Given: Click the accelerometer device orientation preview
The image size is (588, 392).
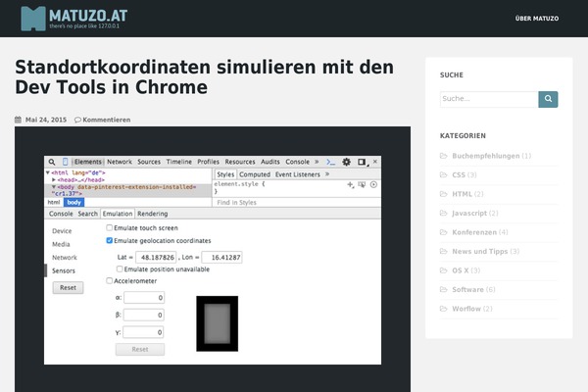Looking at the screenshot, I should point(218,323).
